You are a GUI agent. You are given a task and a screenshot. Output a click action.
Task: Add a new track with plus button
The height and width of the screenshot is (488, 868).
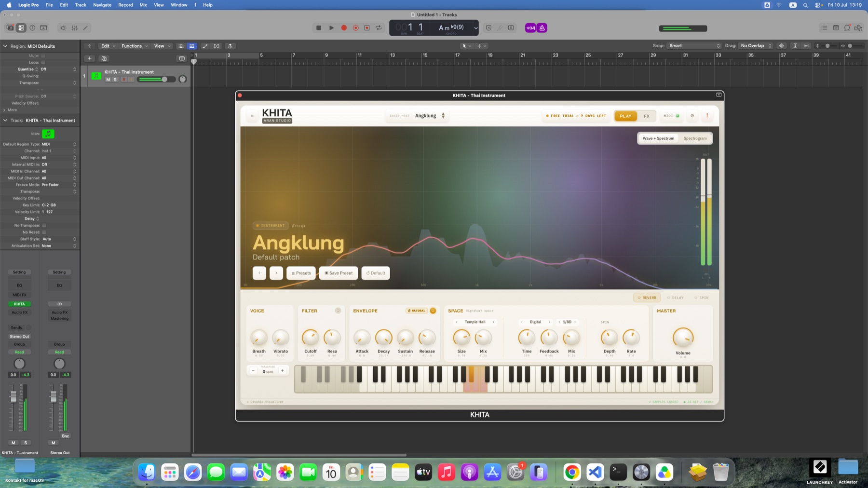[89, 58]
